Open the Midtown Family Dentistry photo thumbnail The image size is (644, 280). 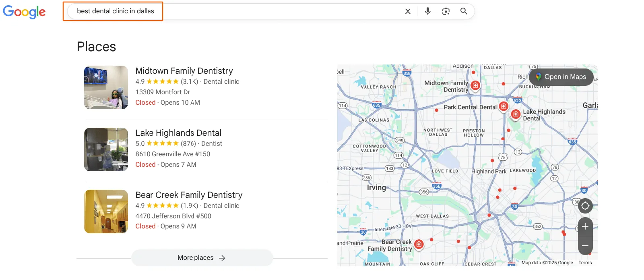click(x=106, y=87)
